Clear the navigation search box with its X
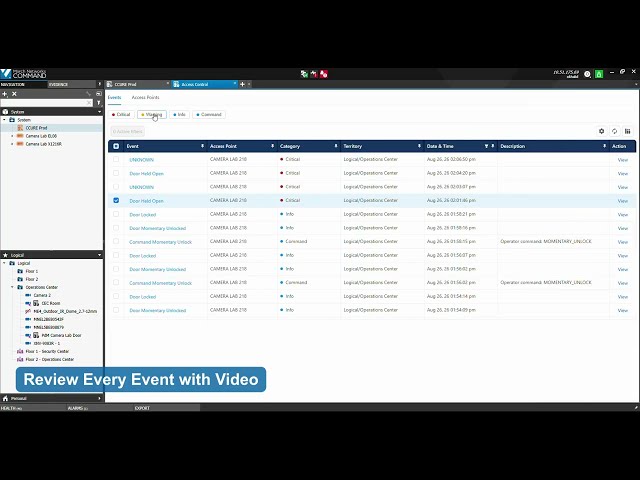Viewport: 640px width, 480px height. click(x=89, y=102)
